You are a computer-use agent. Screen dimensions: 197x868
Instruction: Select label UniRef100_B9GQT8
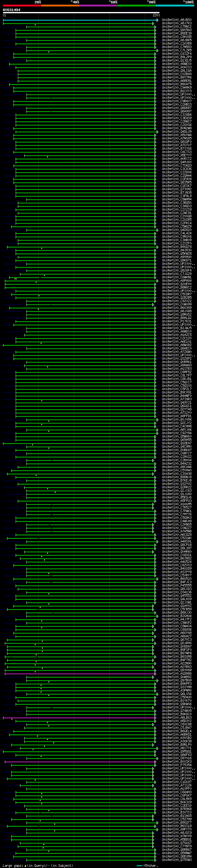coord(177,247)
